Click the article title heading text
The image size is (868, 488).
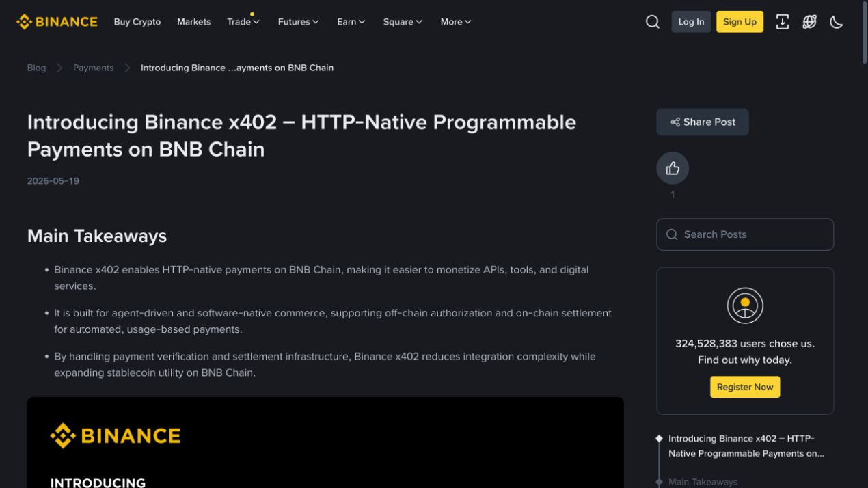[301, 135]
